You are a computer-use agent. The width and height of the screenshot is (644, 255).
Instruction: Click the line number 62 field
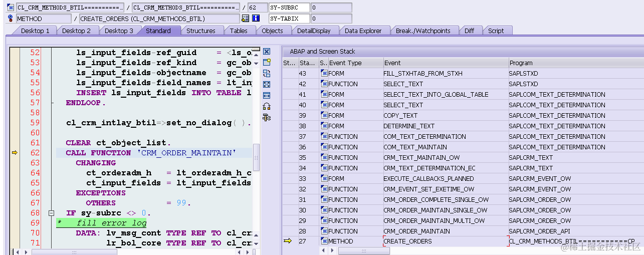(x=257, y=8)
